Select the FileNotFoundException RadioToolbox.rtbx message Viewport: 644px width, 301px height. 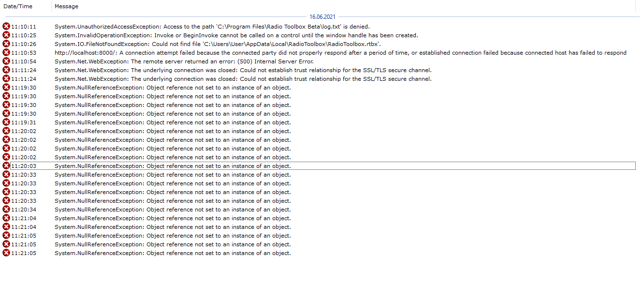pos(218,44)
